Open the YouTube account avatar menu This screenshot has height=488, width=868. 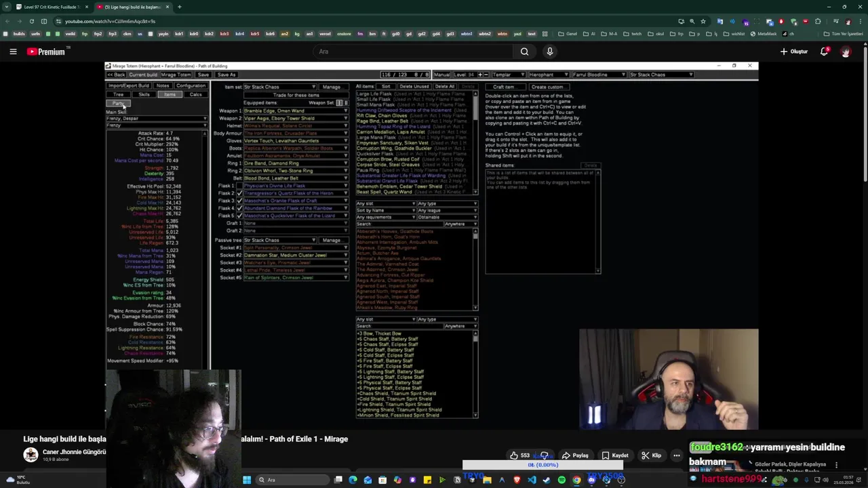[x=846, y=52]
